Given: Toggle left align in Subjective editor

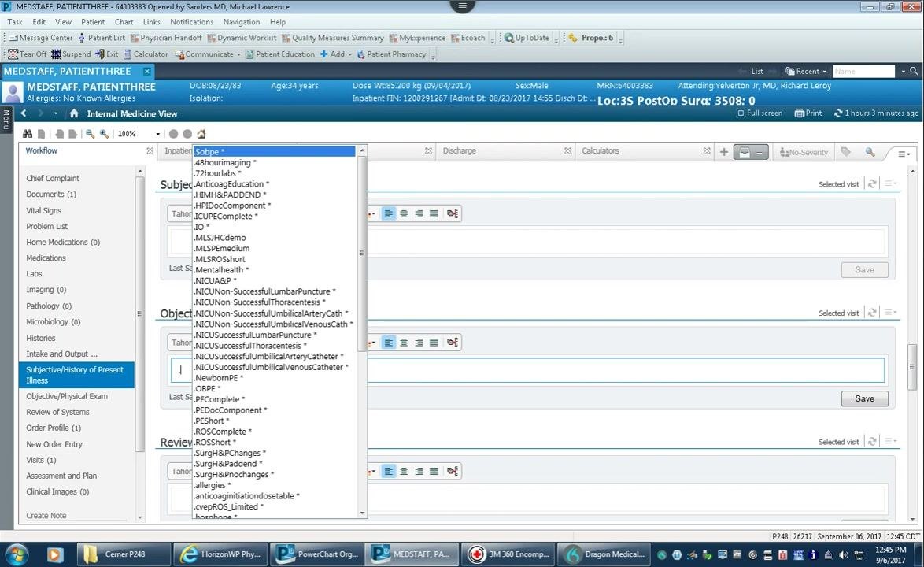Looking at the screenshot, I should pyautogui.click(x=388, y=213).
